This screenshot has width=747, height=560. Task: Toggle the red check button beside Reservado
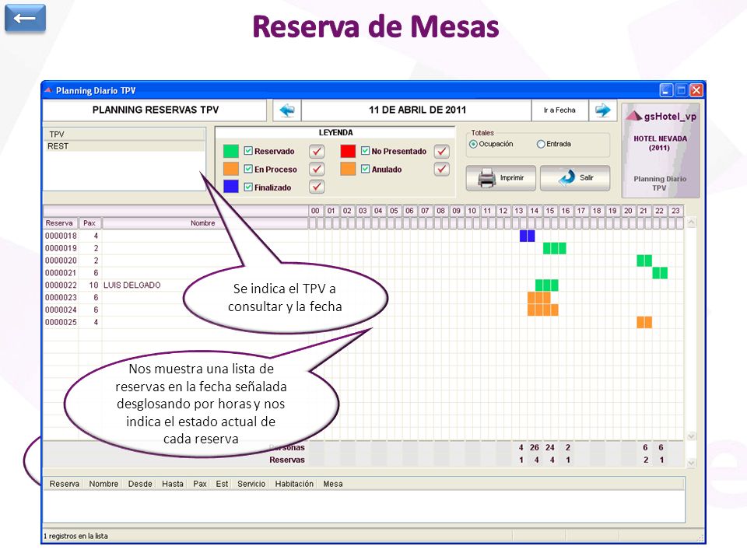pyautogui.click(x=317, y=152)
